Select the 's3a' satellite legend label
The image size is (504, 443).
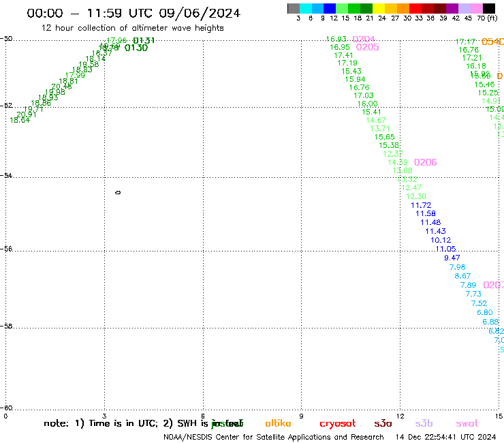383,423
